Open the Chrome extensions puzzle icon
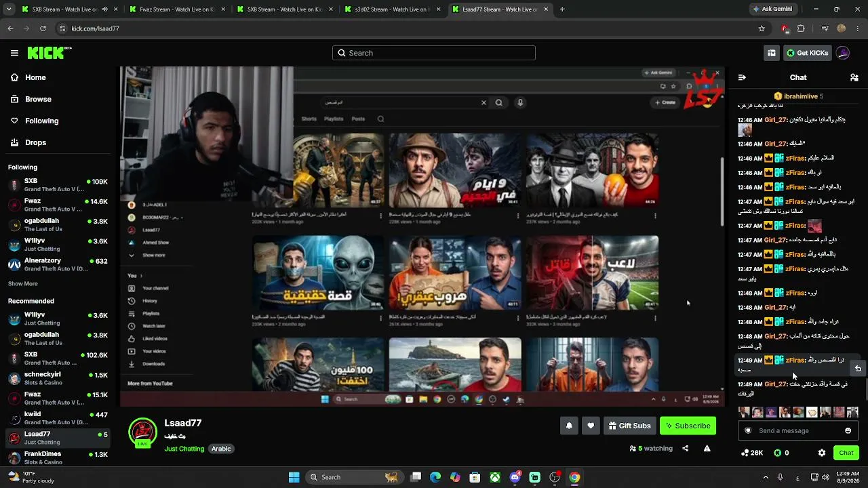The height and width of the screenshot is (488, 868). tap(801, 28)
